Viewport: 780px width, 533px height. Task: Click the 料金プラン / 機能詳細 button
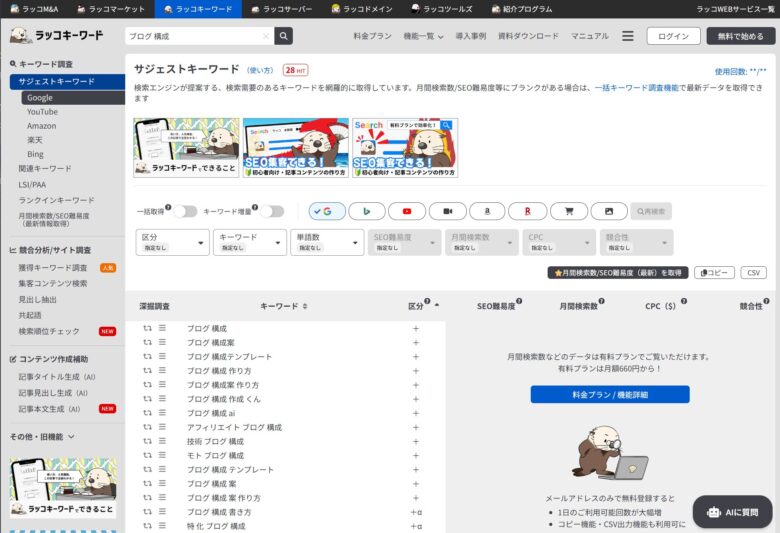[x=610, y=395]
